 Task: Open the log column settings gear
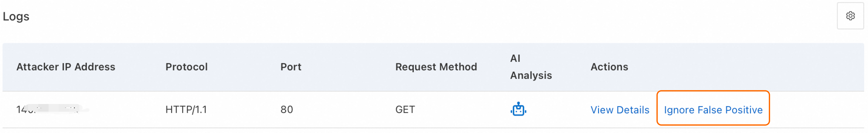coord(850,16)
